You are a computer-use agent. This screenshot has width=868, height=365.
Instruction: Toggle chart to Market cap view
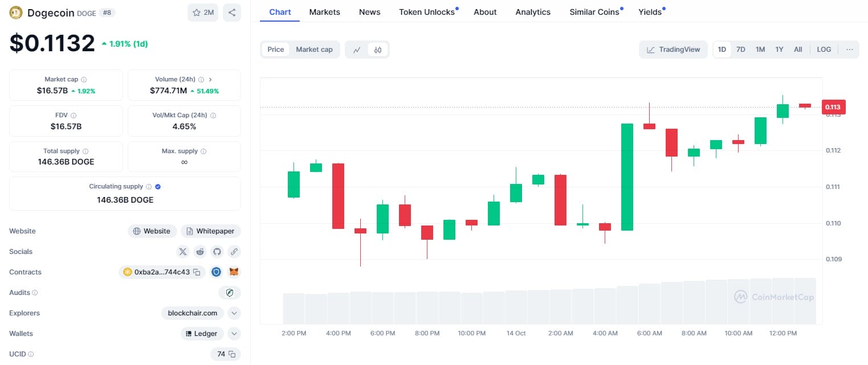314,50
